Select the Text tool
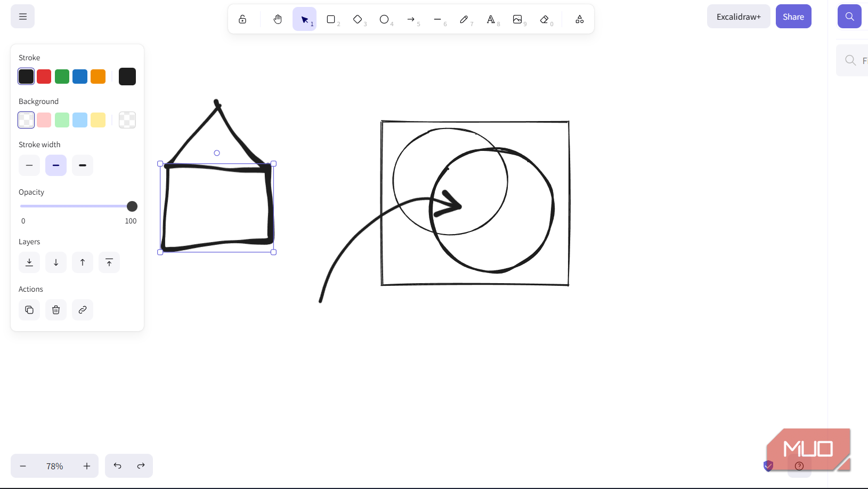This screenshot has width=868, height=489. 491,19
